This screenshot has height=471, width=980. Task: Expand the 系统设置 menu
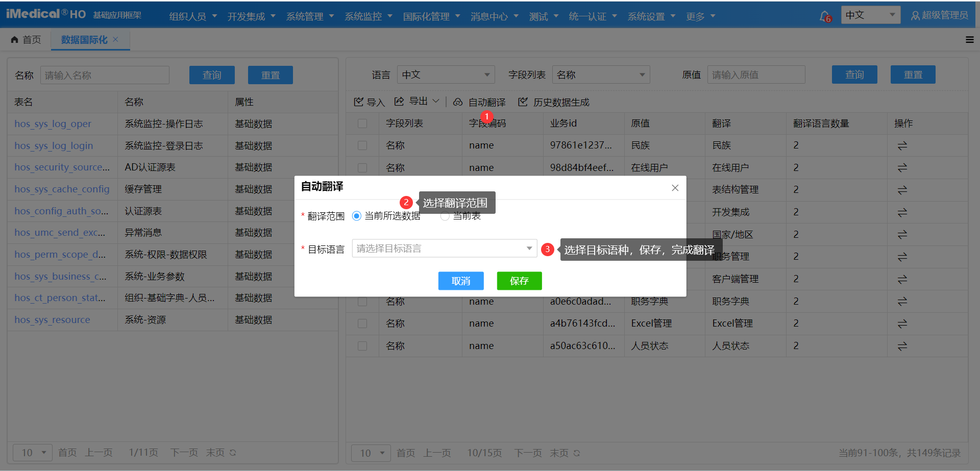click(651, 16)
